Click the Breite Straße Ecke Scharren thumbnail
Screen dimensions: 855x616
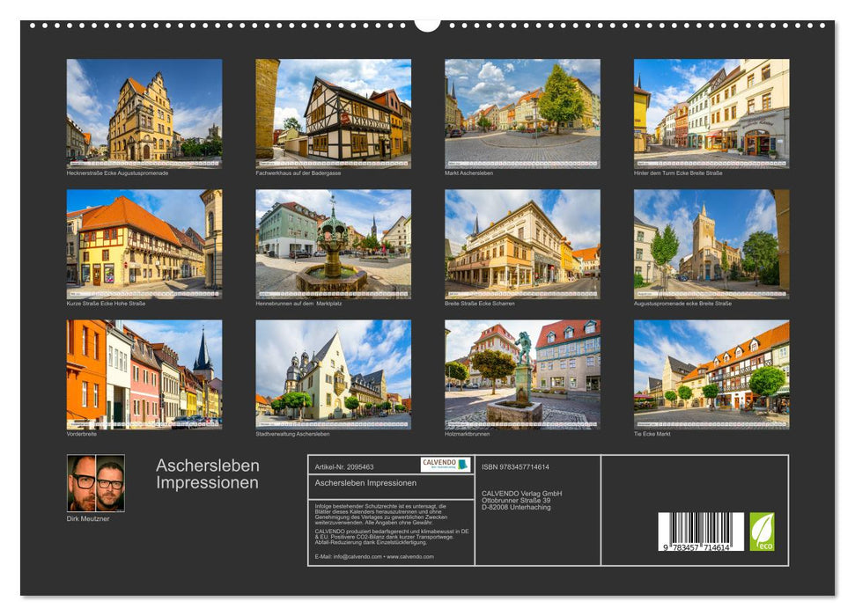(x=521, y=243)
